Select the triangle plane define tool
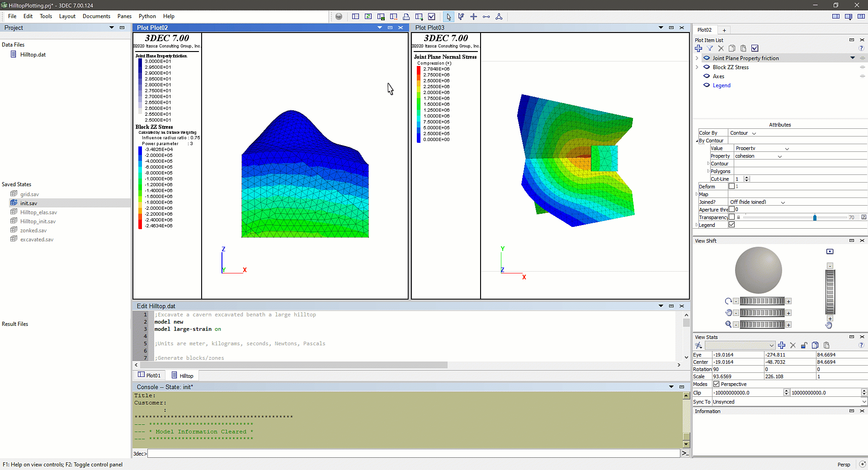Image resolution: width=868 pixels, height=470 pixels. point(499,17)
